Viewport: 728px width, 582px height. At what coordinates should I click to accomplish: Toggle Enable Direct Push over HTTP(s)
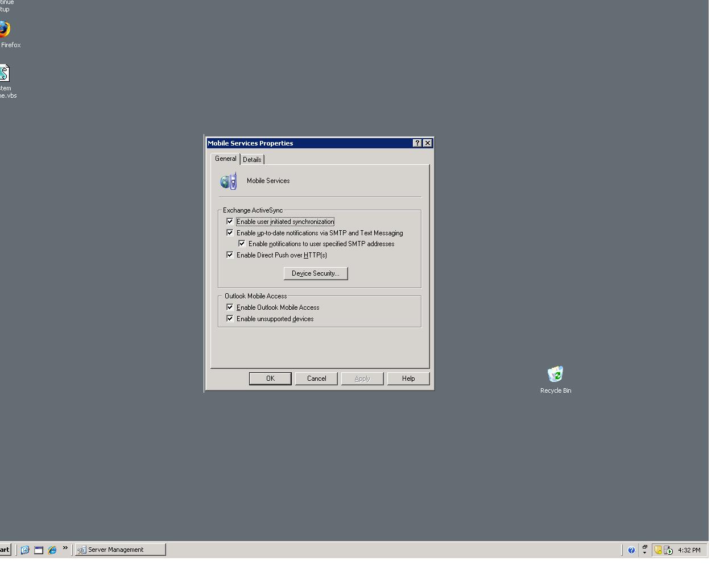click(x=230, y=255)
